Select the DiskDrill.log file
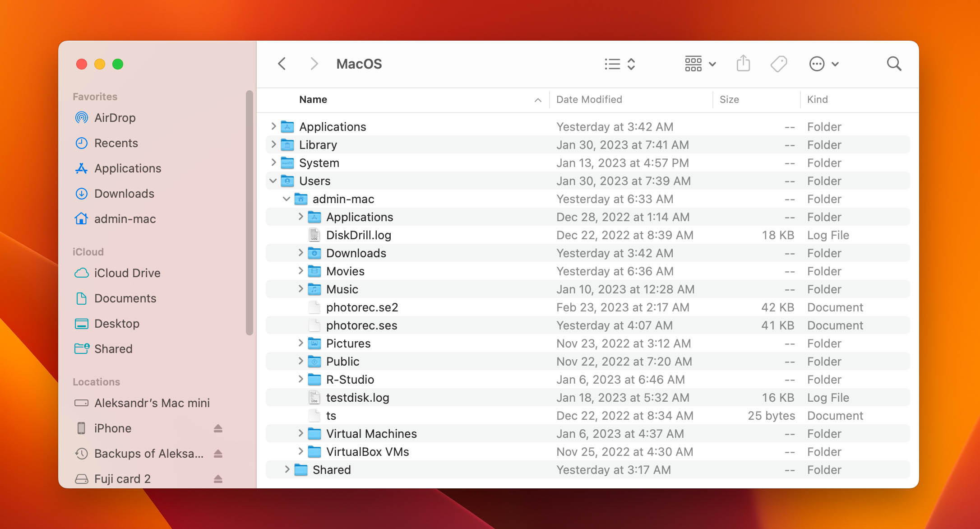The width and height of the screenshot is (980, 529). coord(587,235)
